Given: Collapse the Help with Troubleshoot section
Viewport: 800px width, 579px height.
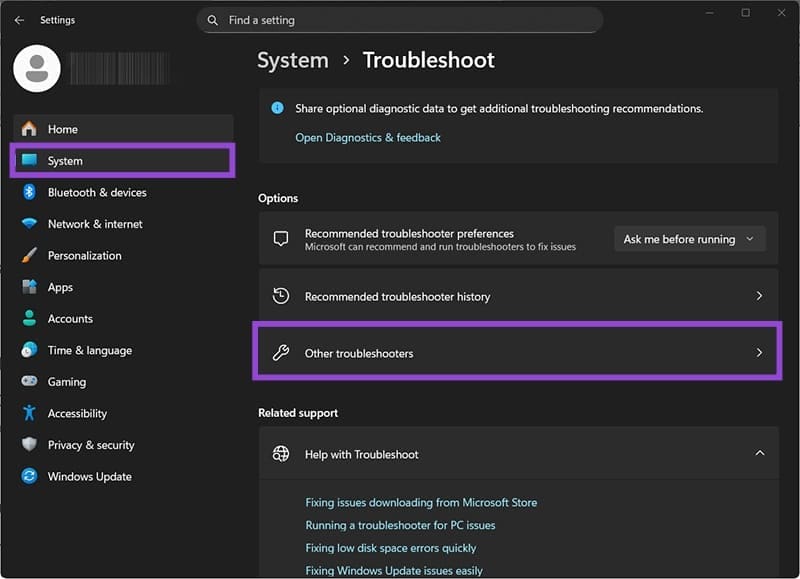Looking at the screenshot, I should [x=759, y=454].
